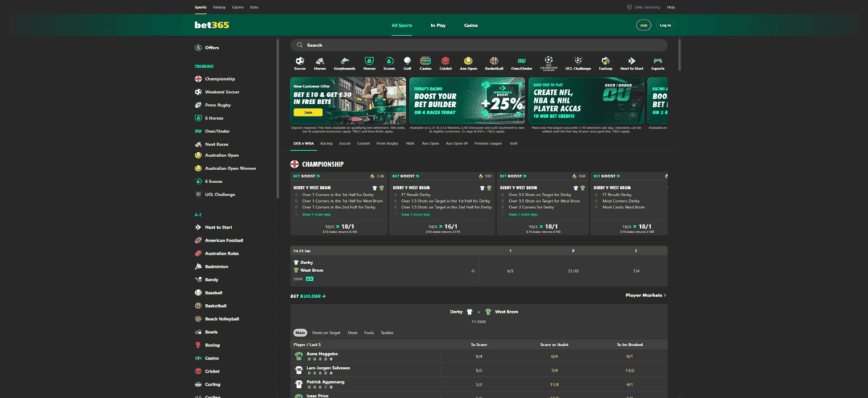Image resolution: width=868 pixels, height=398 pixels.
Task: Click into the Search field
Action: [479, 45]
